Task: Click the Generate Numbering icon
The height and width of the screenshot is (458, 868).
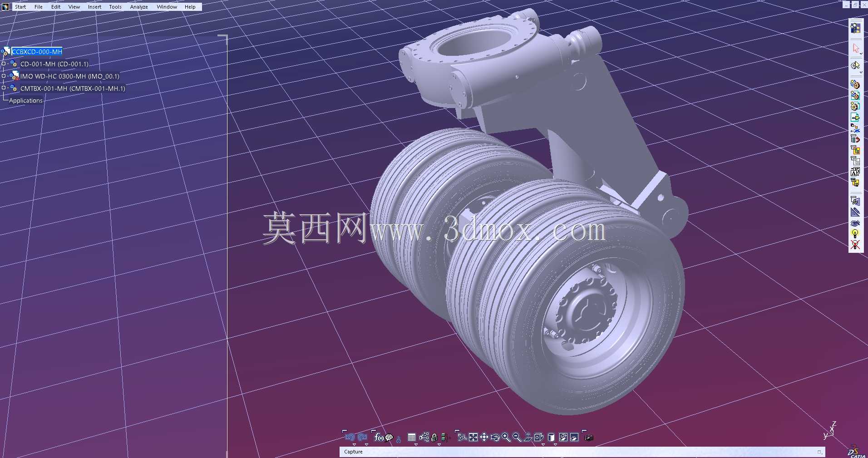Action: tap(855, 172)
